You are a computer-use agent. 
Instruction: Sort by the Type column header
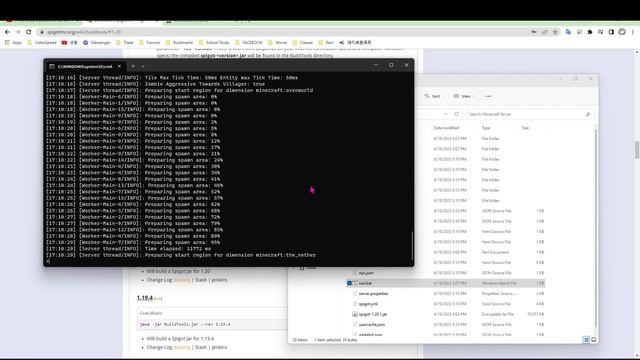tap(486, 128)
